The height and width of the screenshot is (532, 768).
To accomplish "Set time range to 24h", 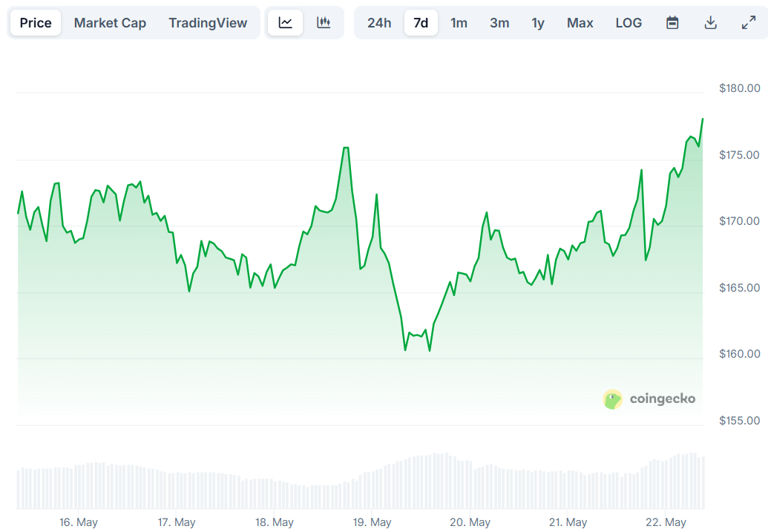I will pos(379,22).
